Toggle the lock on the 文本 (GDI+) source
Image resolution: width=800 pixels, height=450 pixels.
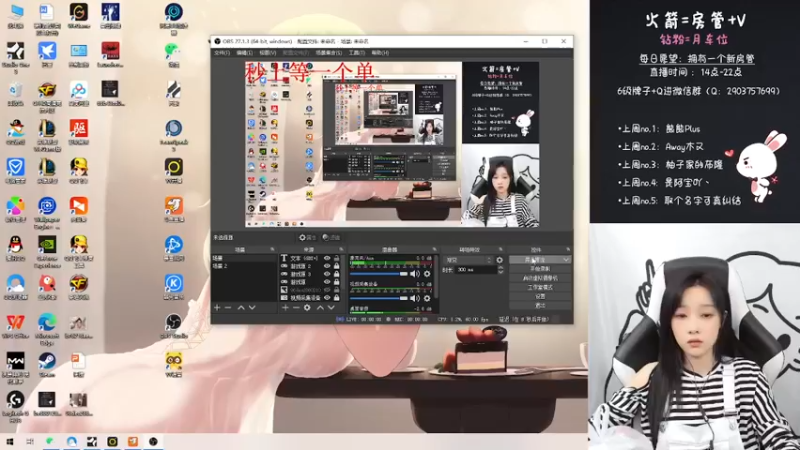click(x=336, y=258)
